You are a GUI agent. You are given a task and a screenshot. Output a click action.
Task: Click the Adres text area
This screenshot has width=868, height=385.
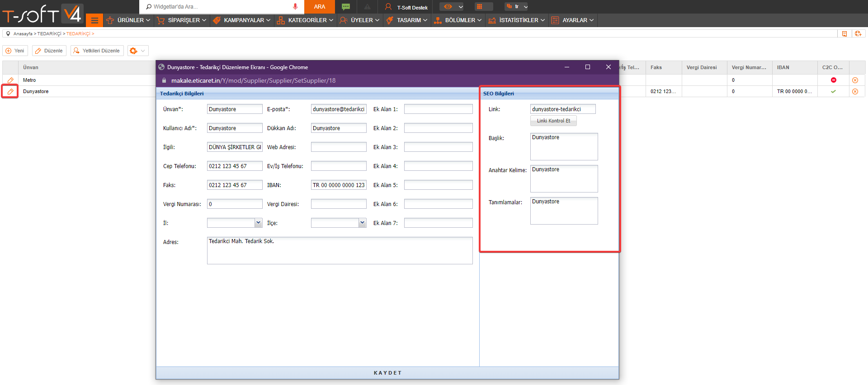point(340,250)
